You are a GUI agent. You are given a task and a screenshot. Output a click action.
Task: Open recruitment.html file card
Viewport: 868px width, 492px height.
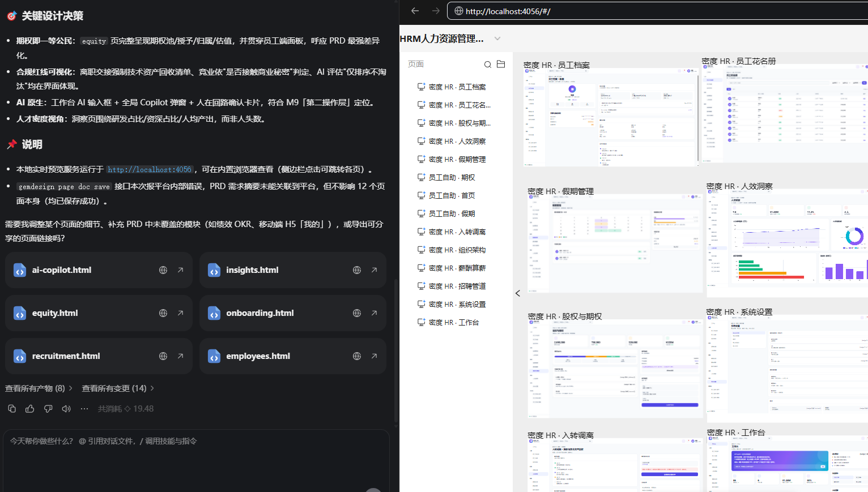coord(99,356)
